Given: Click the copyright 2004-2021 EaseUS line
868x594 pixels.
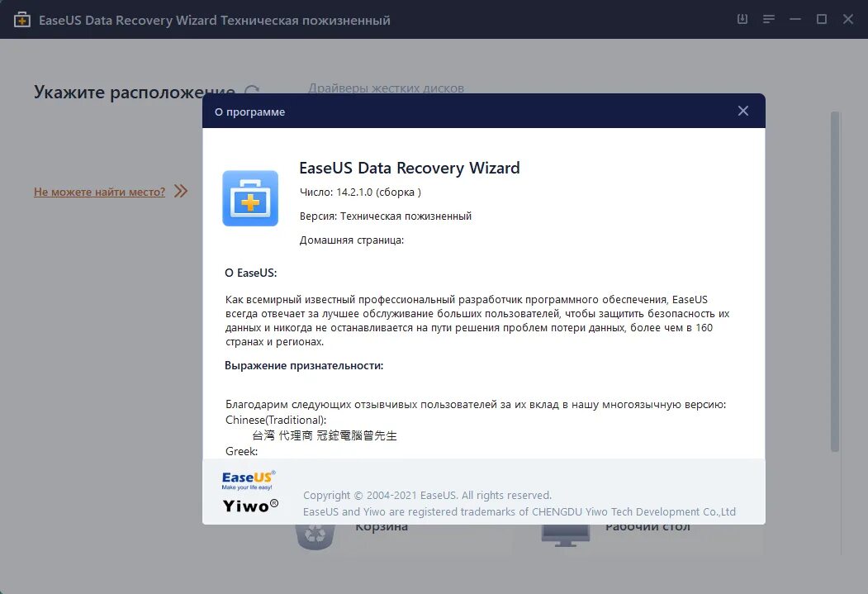Looking at the screenshot, I should 427,496.
